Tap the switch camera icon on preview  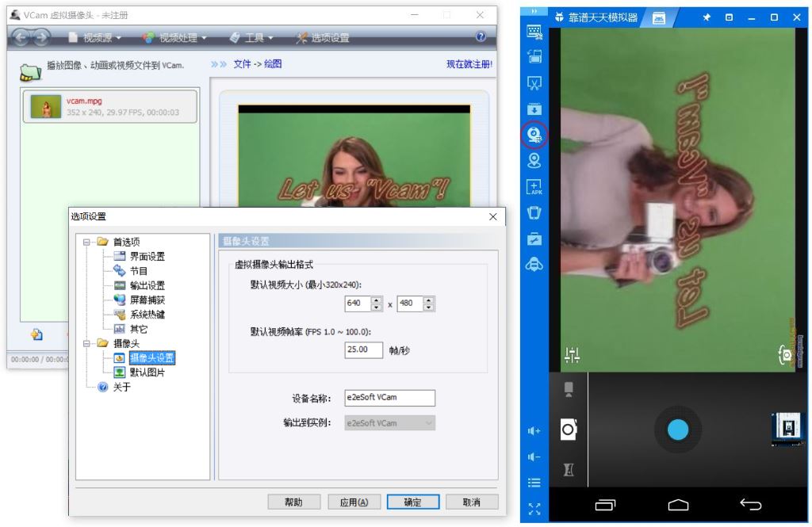click(786, 355)
